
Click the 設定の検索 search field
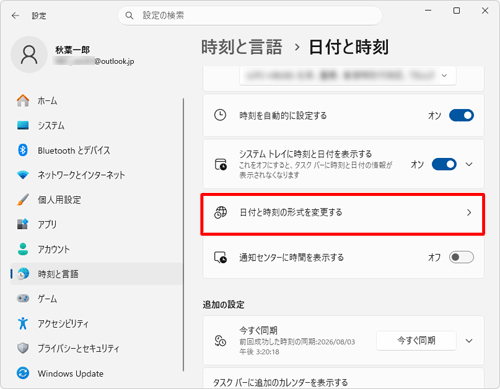[250, 15]
